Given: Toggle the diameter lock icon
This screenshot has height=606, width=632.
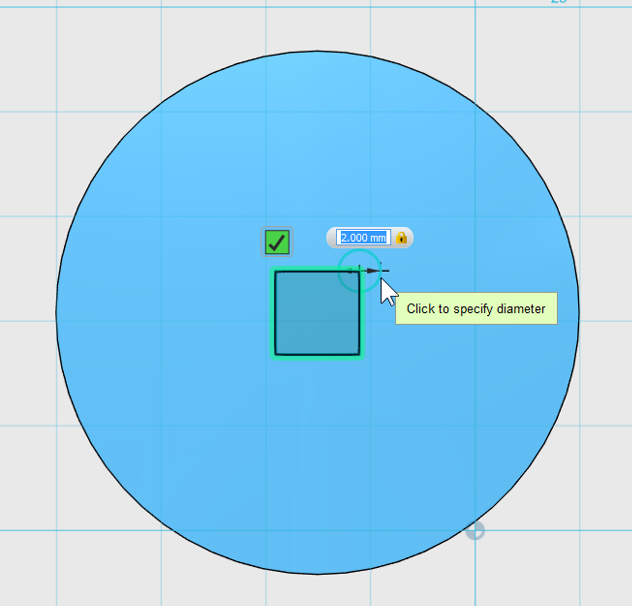Looking at the screenshot, I should point(401,237).
